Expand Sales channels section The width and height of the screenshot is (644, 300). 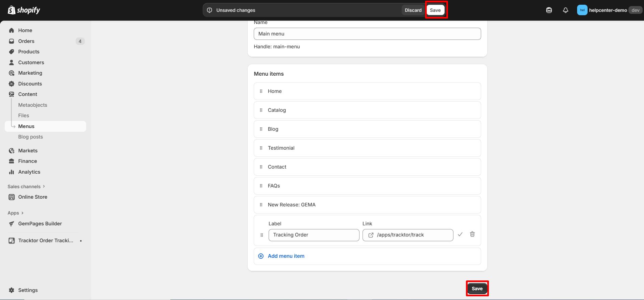point(26,186)
